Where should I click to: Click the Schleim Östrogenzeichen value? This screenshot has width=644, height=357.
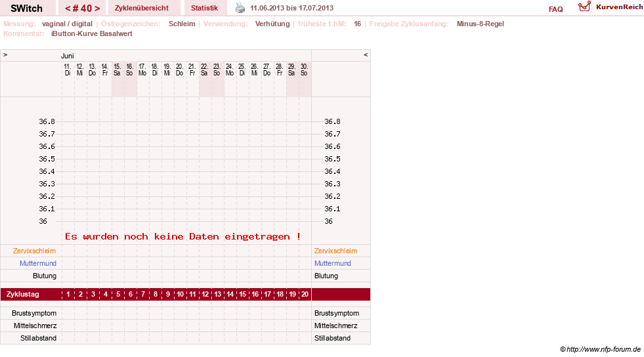click(182, 24)
